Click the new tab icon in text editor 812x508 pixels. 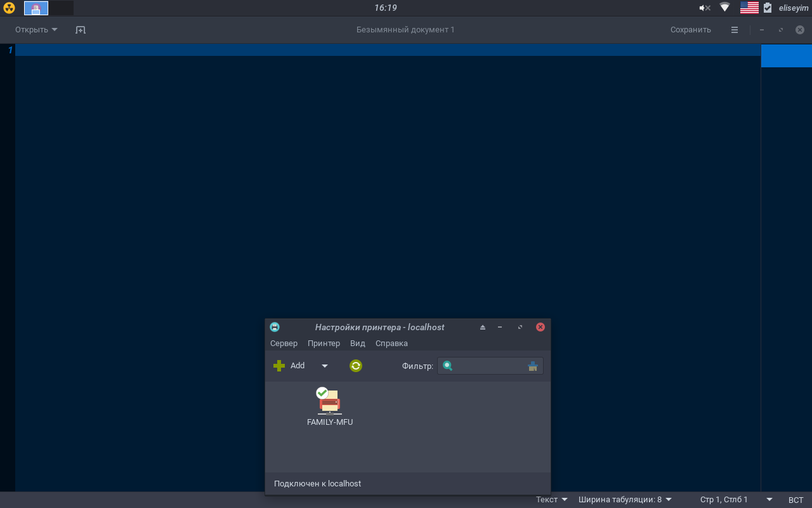click(80, 30)
